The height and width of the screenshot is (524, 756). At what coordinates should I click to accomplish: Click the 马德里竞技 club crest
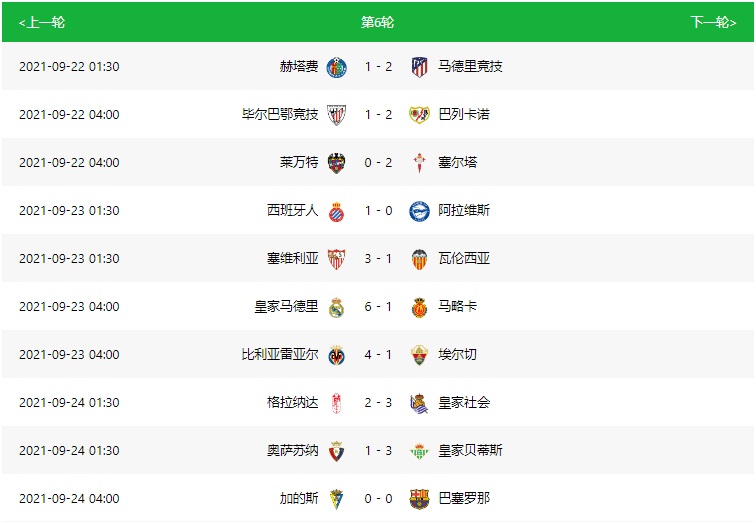click(x=419, y=67)
